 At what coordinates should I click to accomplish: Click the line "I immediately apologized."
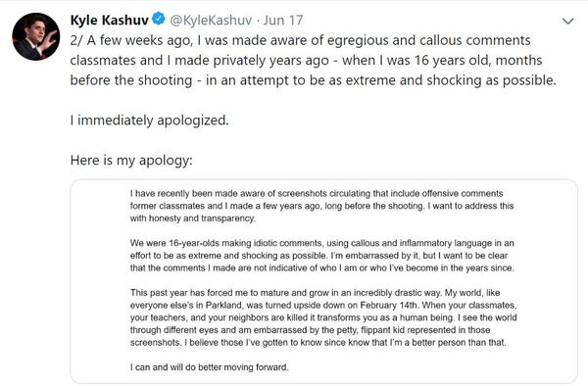[149, 121]
